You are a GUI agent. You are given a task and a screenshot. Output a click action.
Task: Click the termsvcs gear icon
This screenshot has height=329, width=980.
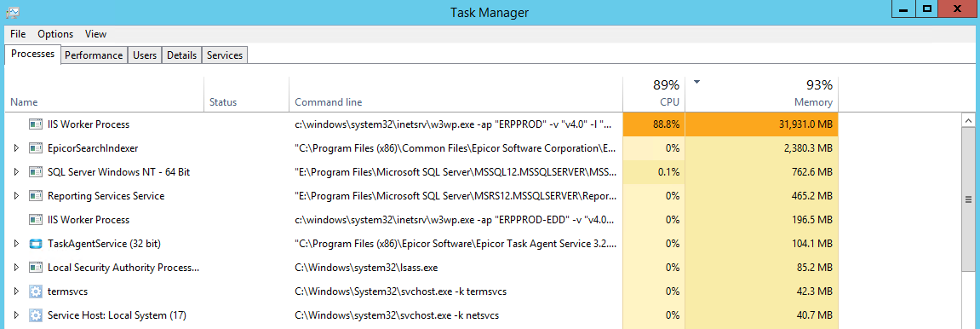click(35, 291)
